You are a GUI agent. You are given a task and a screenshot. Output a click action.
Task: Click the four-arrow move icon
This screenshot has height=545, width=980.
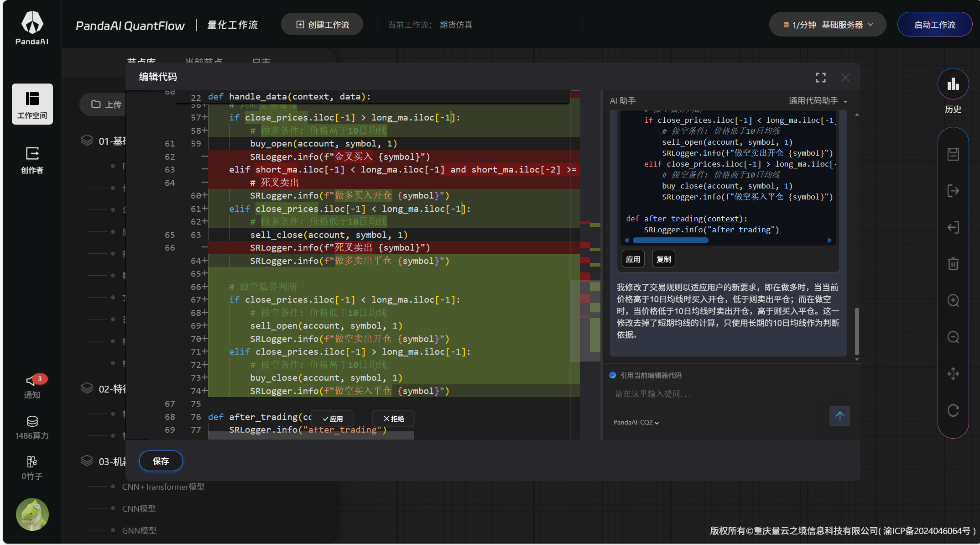click(x=953, y=374)
